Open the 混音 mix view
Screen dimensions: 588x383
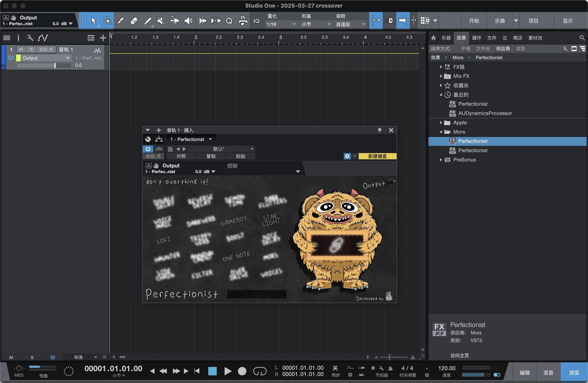(x=548, y=372)
